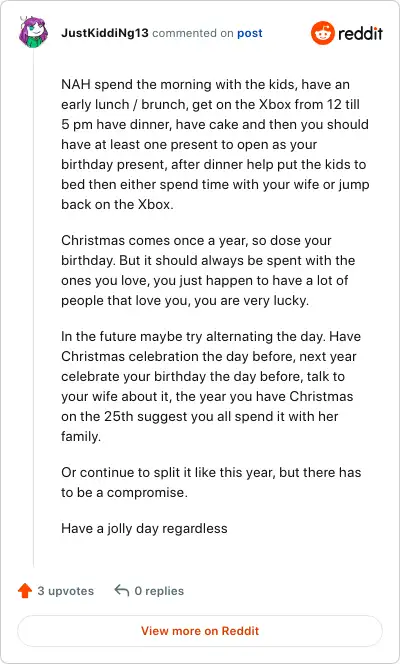The height and width of the screenshot is (664, 400).
Task: Click the word "compromise." in the comment
Action: point(147,493)
